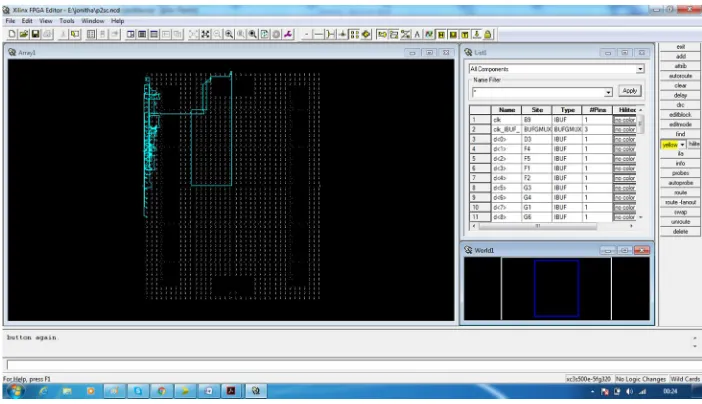Open the yellow highlight color dropdown
Viewport: 702px width, 404px height.
[x=682, y=144]
